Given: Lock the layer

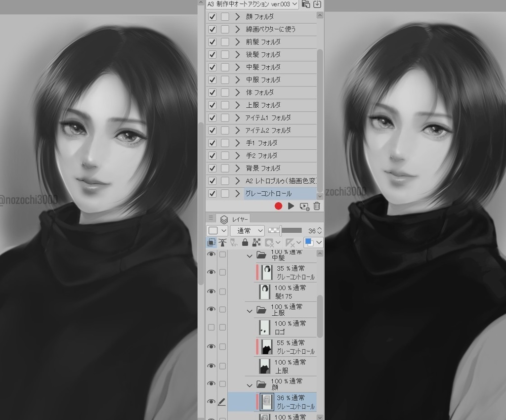Looking at the screenshot, I should pos(245,242).
